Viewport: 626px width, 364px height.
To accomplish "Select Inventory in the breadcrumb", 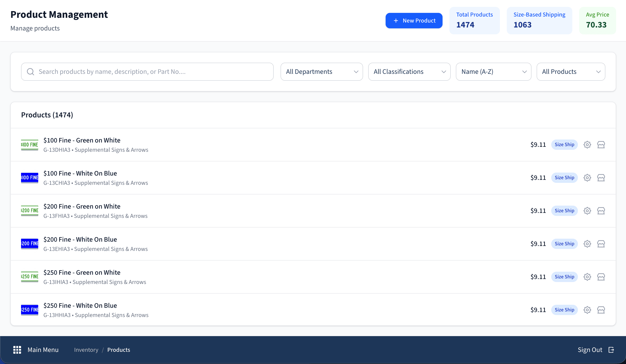I will tap(86, 350).
